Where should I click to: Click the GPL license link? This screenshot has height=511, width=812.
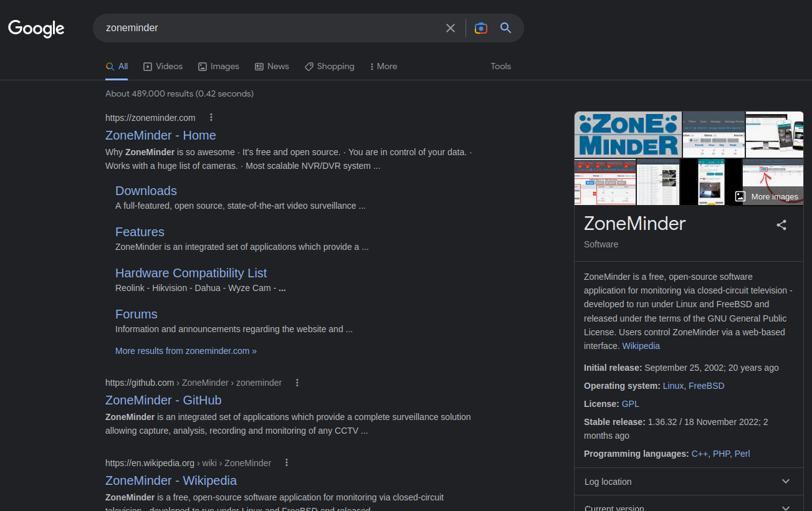coord(631,404)
